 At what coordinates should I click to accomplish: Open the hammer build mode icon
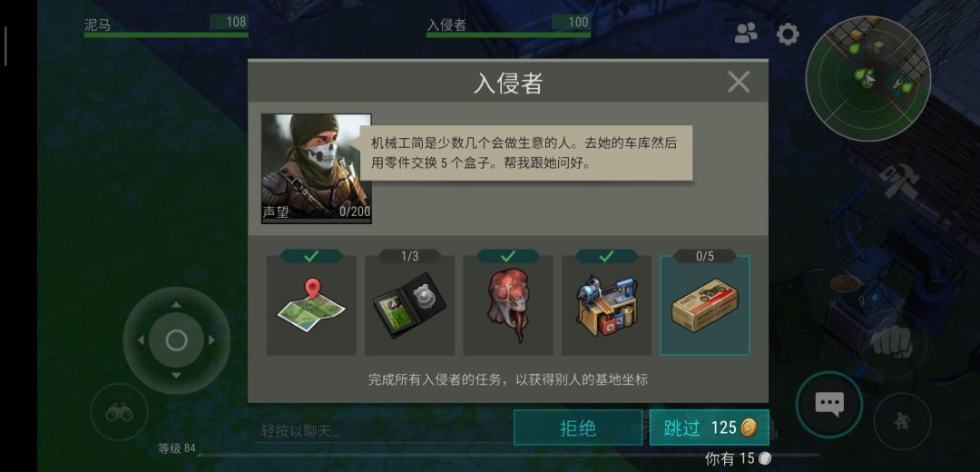click(x=898, y=182)
